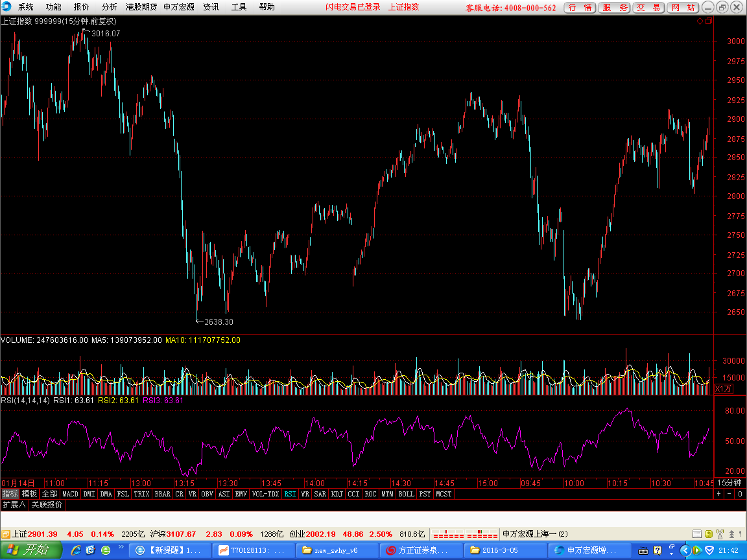
Task: Switch to the MACD indicator
Action: pyautogui.click(x=70, y=494)
